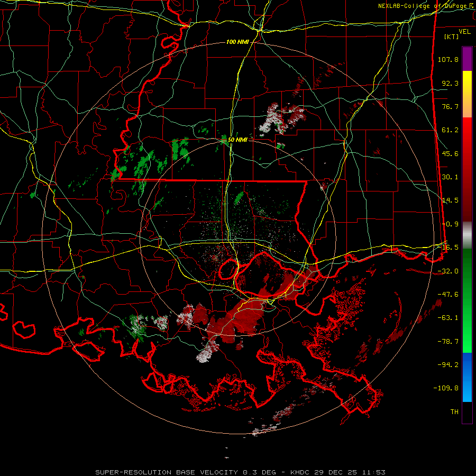
Task: Click the Super-Resolution Base Velocity caption
Action: click(x=240, y=472)
